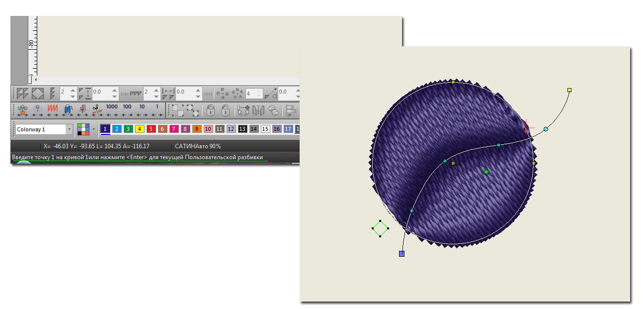
Task: Click the green outlined diamond outside the circle
Action: click(380, 229)
